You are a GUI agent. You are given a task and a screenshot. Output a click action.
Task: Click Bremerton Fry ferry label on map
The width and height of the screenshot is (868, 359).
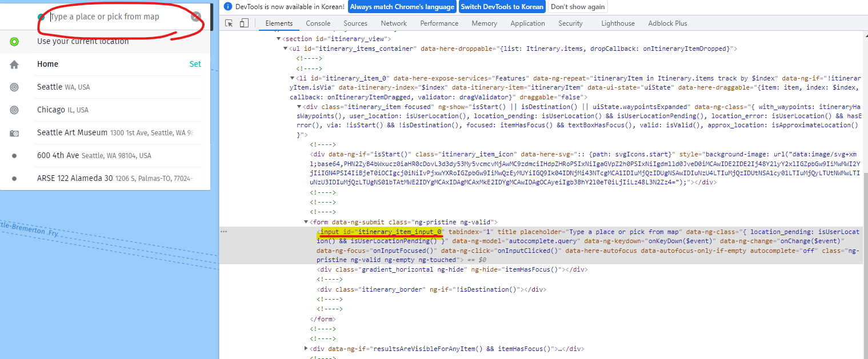(30, 229)
